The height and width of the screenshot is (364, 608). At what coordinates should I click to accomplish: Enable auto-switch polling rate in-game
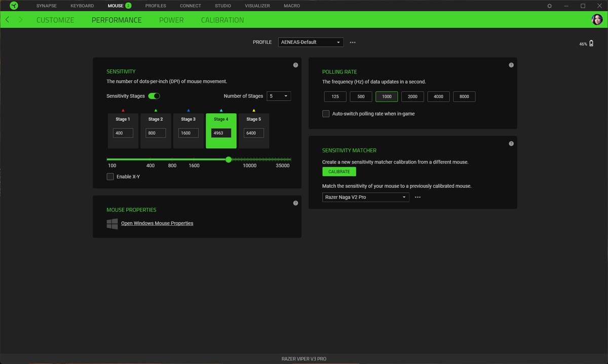[326, 114]
